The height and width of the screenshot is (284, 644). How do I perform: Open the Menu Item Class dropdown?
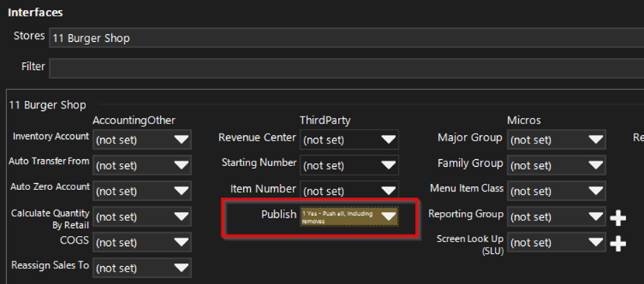556,191
